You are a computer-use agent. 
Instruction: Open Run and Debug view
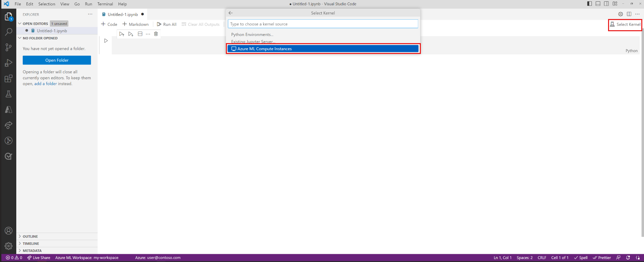click(8, 63)
